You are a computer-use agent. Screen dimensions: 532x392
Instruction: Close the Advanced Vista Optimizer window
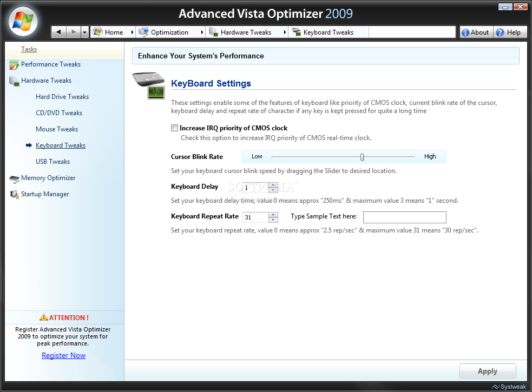point(520,7)
